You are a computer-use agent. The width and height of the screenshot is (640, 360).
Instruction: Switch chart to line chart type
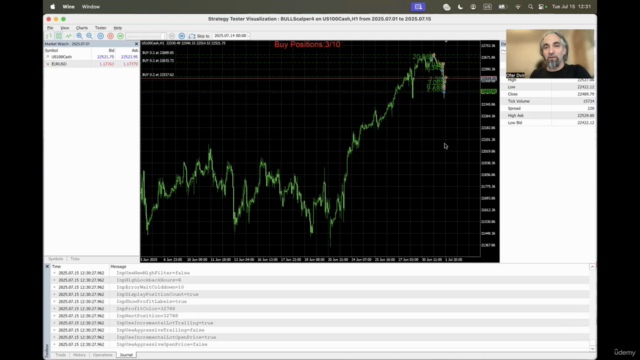[x=69, y=36]
